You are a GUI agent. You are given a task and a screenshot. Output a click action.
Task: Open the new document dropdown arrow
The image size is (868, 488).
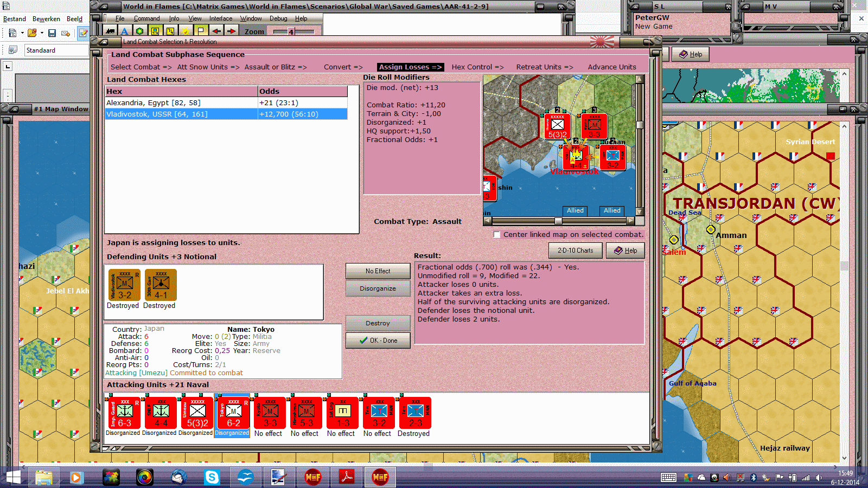[x=22, y=33]
